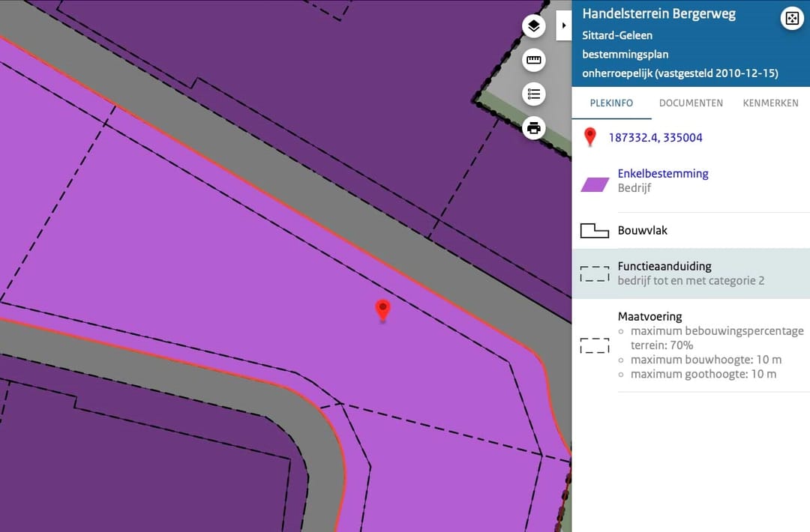Switch to the Plekinfo tab
The image size is (810, 532).
point(611,103)
